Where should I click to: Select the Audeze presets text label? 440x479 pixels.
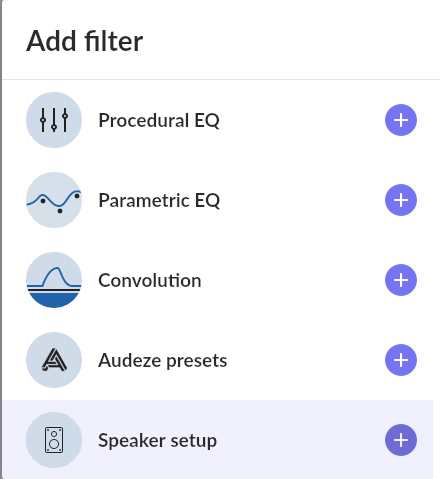[x=163, y=361]
